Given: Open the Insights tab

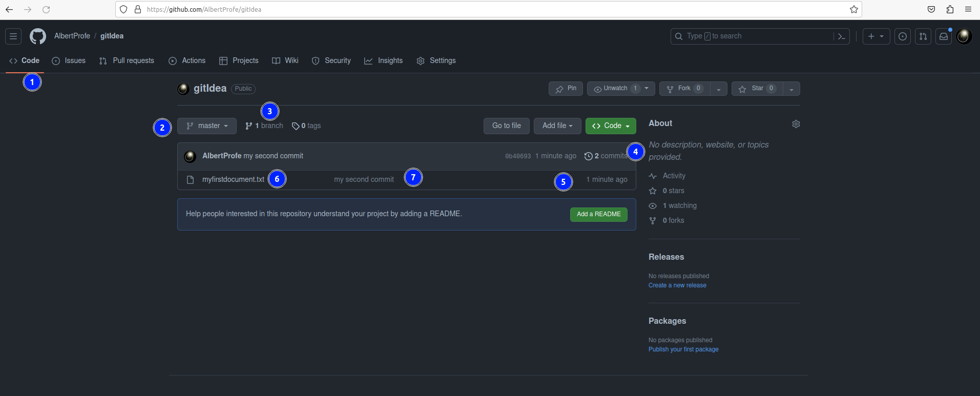Looking at the screenshot, I should point(384,60).
